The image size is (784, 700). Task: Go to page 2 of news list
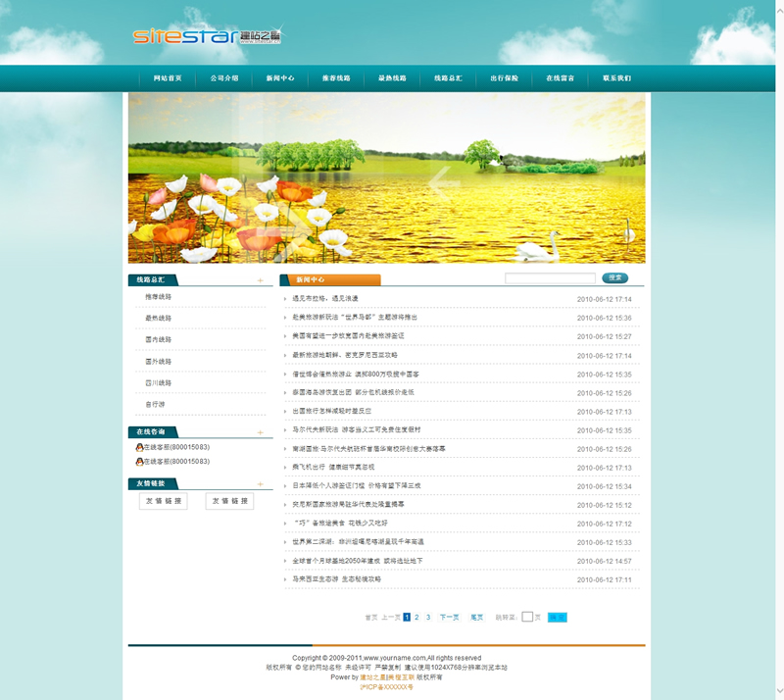tap(416, 618)
